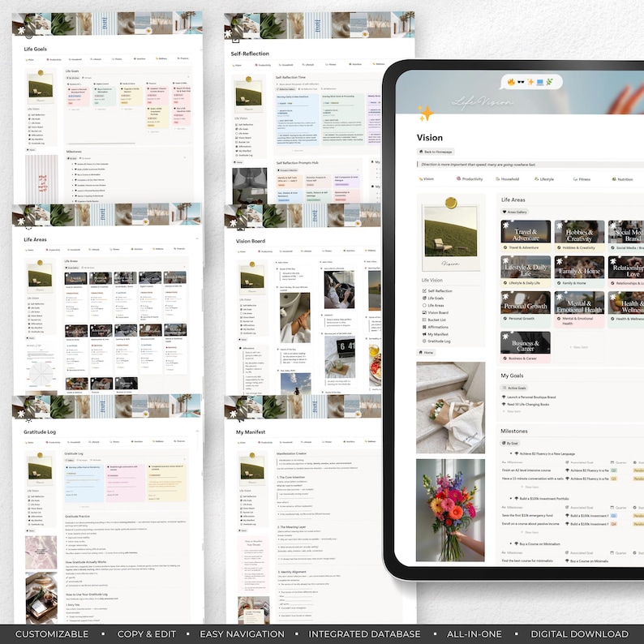644x644 pixels.
Task: Open the Lifestyle tab in the tablet navigation
Action: point(544,179)
